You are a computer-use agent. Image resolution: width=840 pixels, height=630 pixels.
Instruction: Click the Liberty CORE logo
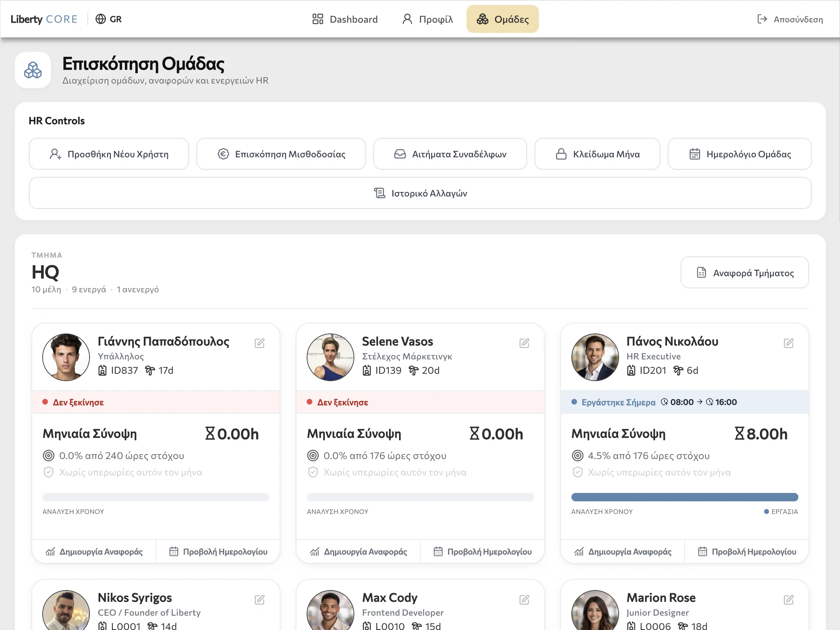44,19
